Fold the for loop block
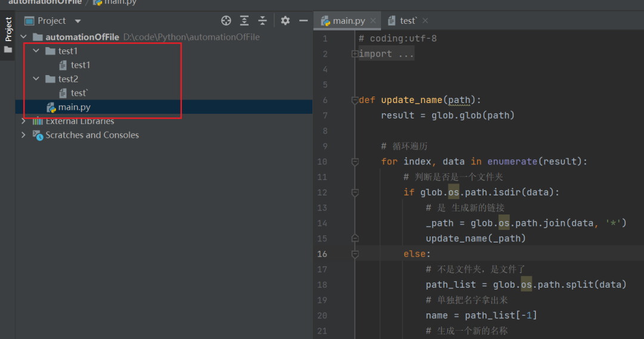The width and height of the screenshot is (644, 339). pyautogui.click(x=355, y=161)
